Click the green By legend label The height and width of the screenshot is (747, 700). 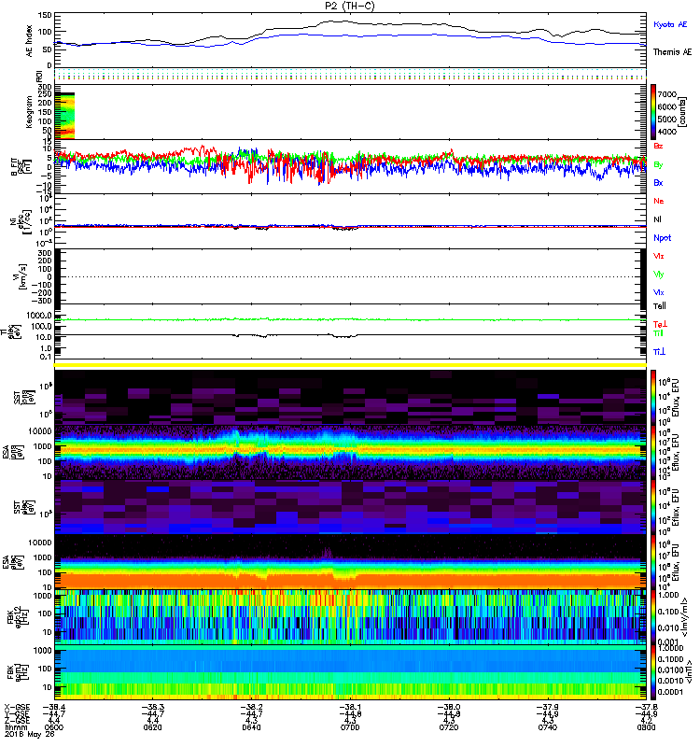[x=658, y=164]
